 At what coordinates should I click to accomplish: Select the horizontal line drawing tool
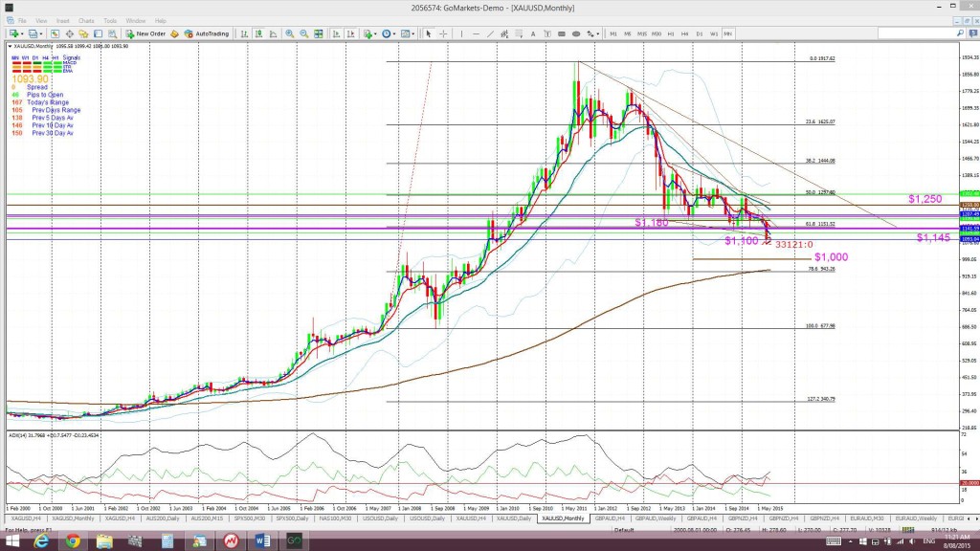(476, 33)
